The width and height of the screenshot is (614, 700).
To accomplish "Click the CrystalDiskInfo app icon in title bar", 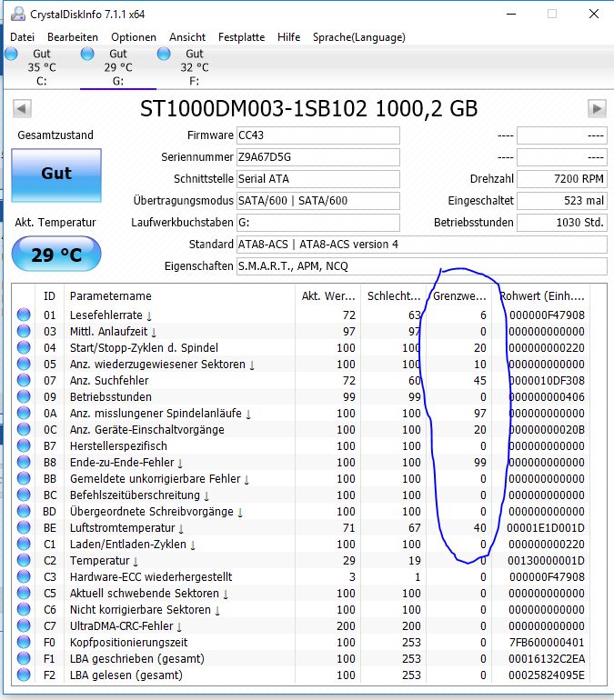I will [x=17, y=14].
